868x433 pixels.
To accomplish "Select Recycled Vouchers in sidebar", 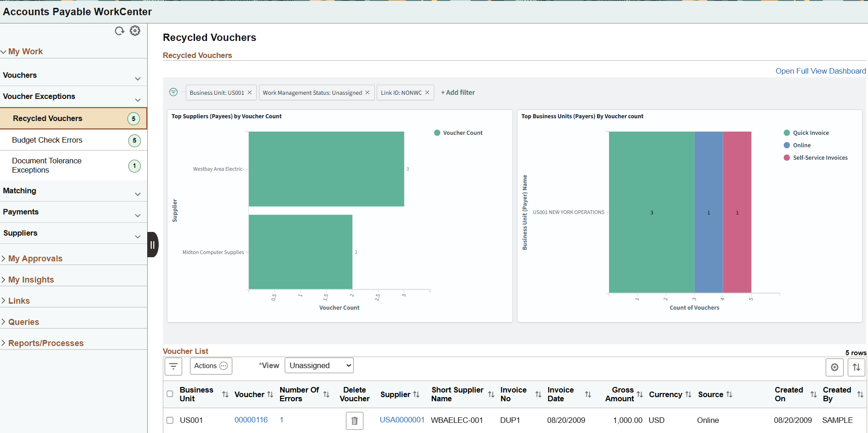I will (x=74, y=118).
